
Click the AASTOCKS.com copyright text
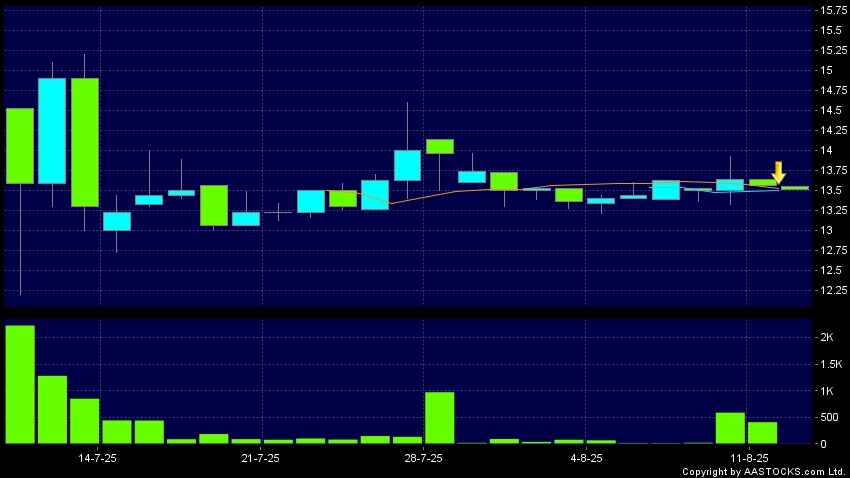tap(765, 472)
